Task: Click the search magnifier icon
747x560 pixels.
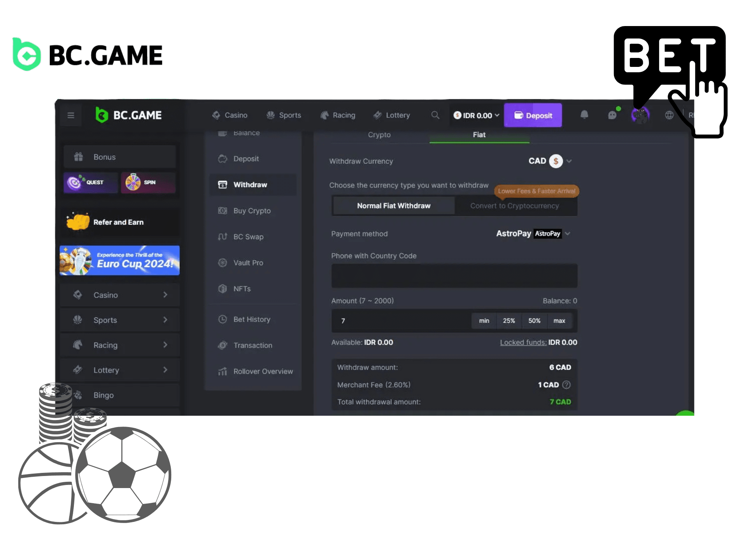Action: point(435,115)
